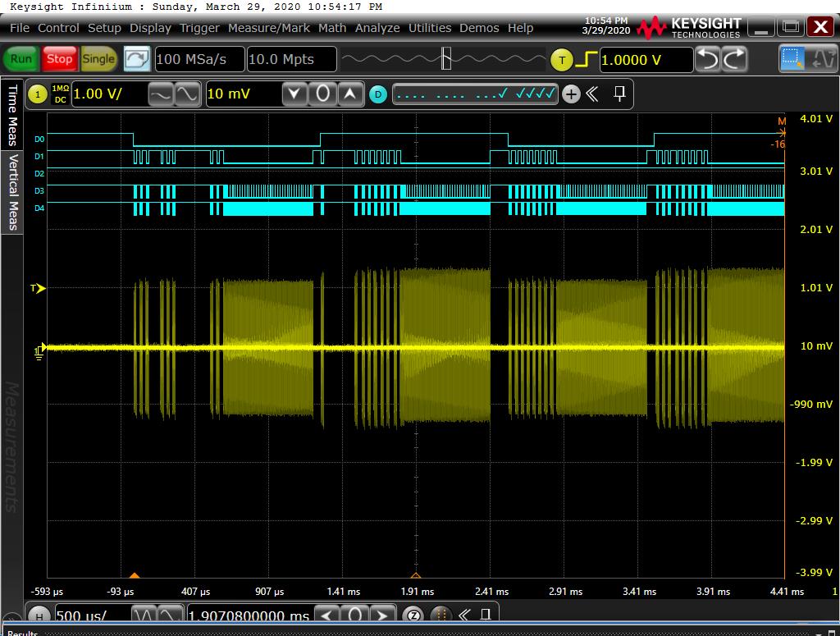840x636 pixels.
Task: Click the green Run acquisition button
Action: 21,59
